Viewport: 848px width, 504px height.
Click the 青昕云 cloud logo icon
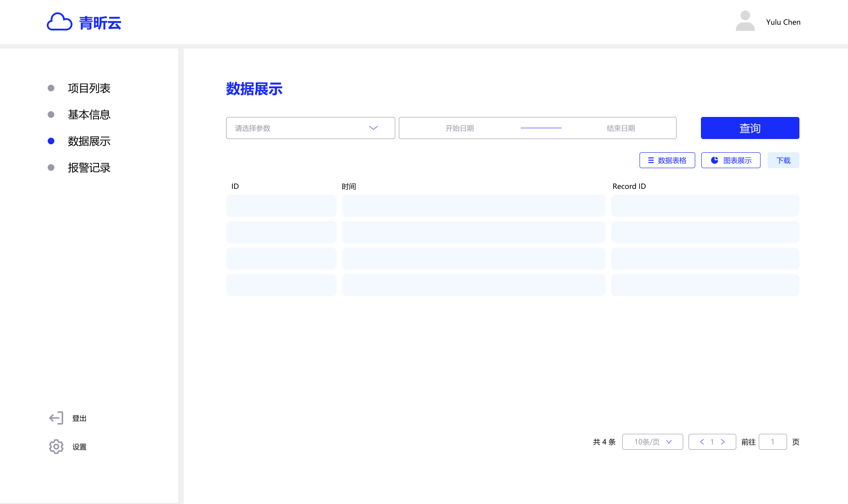click(59, 22)
